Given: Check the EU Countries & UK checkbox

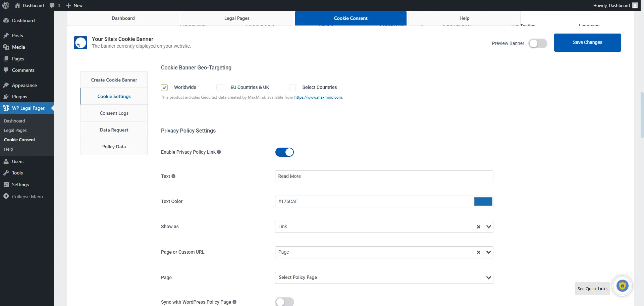Looking at the screenshot, I should click(x=220, y=87).
